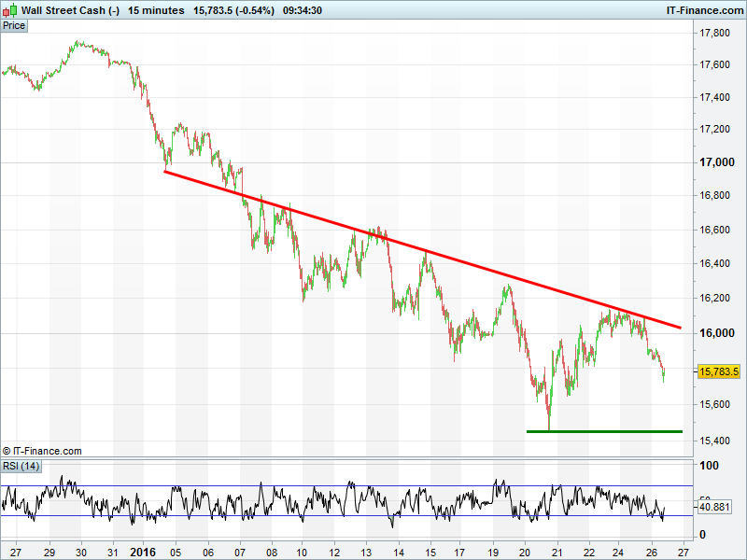Click the RSI value tag 40.881
Viewport: 747px width, 560px height.
coord(713,507)
